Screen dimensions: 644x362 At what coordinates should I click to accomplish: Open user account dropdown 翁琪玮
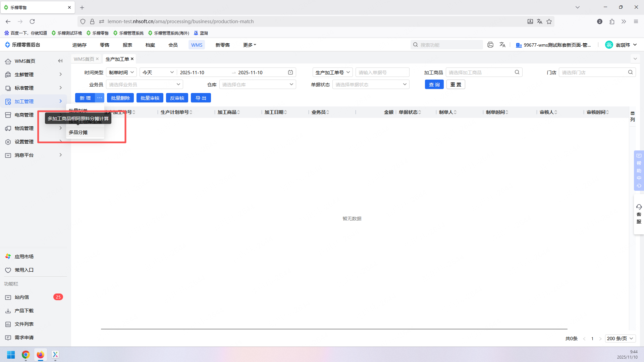pyautogui.click(x=622, y=45)
